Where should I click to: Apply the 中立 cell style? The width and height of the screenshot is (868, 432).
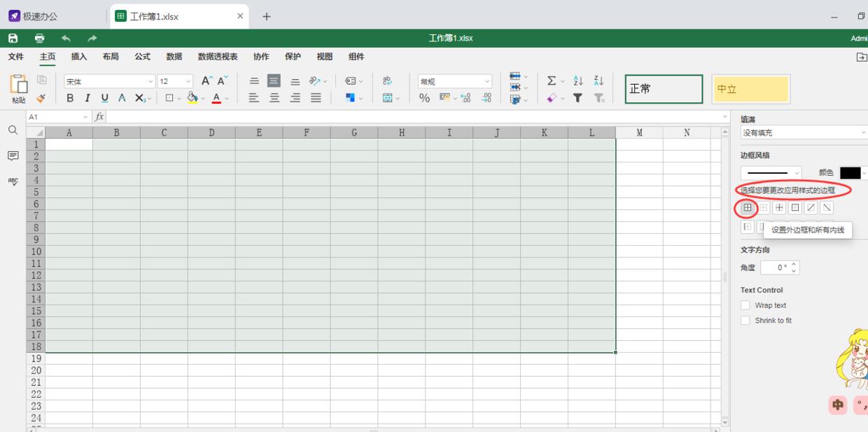pos(750,90)
